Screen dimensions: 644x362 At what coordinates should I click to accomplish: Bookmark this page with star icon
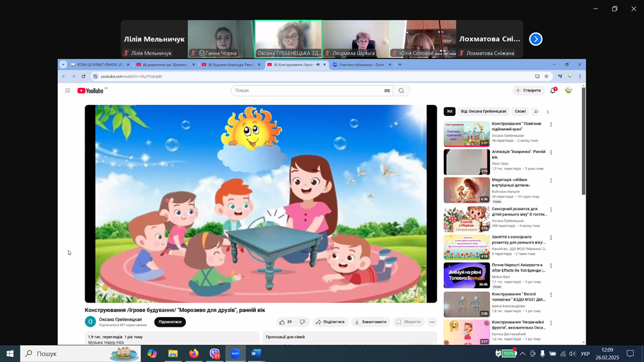pyautogui.click(x=547, y=76)
